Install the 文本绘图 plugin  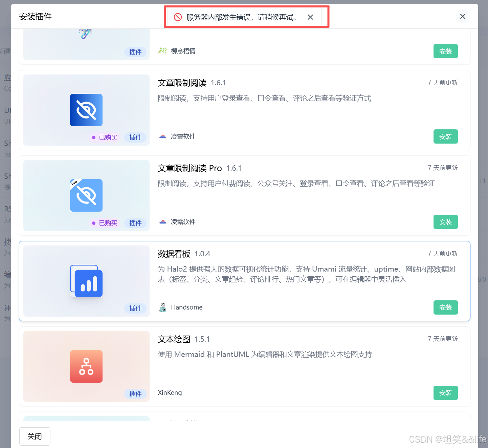pyautogui.click(x=445, y=393)
